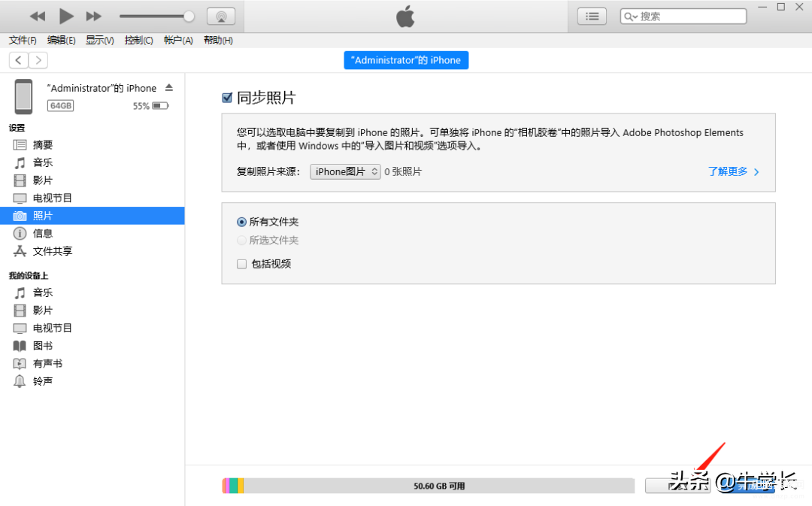Click the iPhone device icon in sidebar
Screen dimensions: 812x506
click(x=23, y=96)
